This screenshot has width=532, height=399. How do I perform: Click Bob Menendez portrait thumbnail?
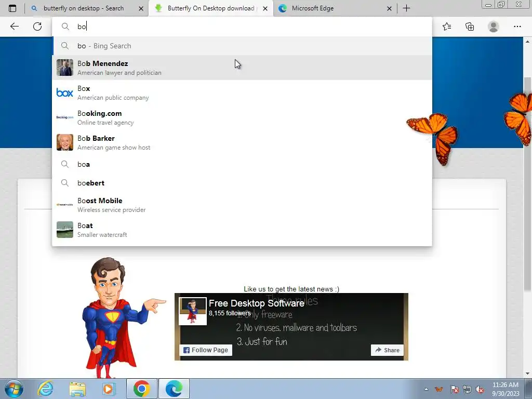tap(65, 68)
